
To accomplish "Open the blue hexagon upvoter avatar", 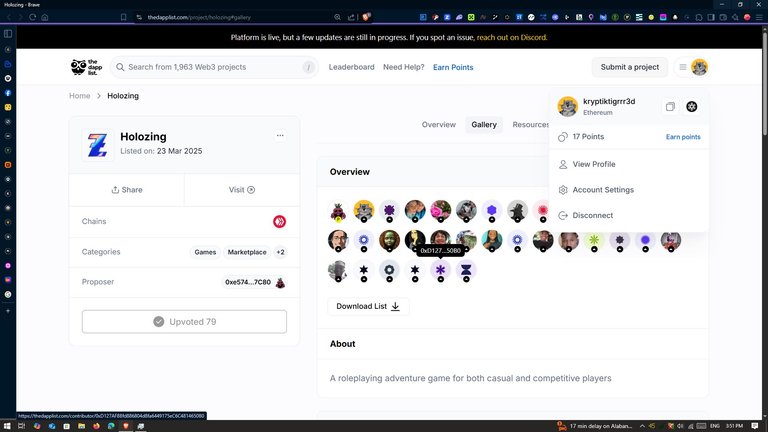I will pos(491,210).
